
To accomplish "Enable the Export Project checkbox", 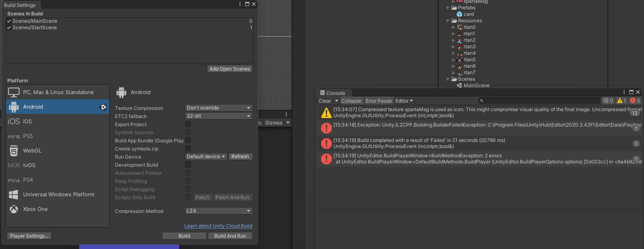I will 188,124.
